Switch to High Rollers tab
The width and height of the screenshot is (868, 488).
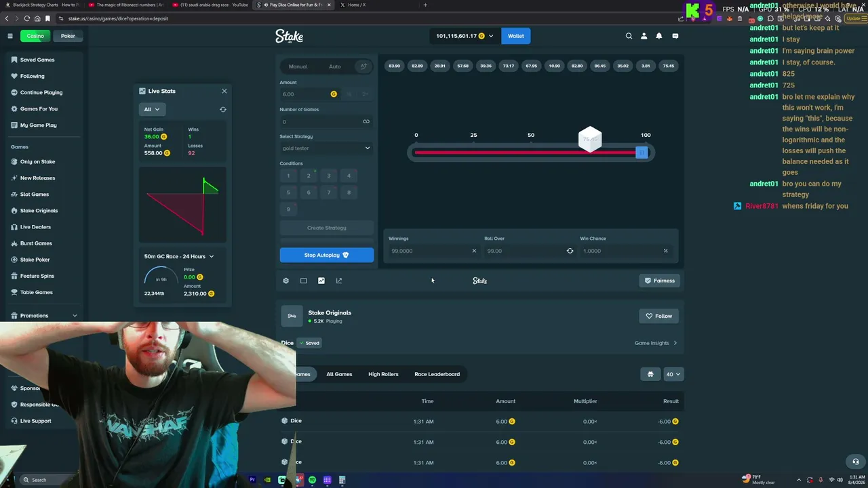tap(383, 374)
